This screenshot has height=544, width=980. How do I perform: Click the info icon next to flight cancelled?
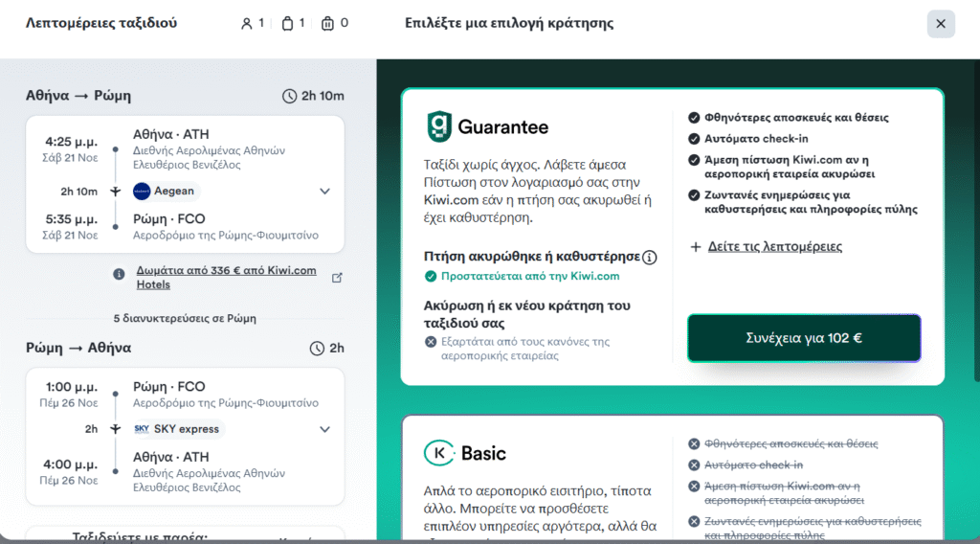[x=650, y=257]
